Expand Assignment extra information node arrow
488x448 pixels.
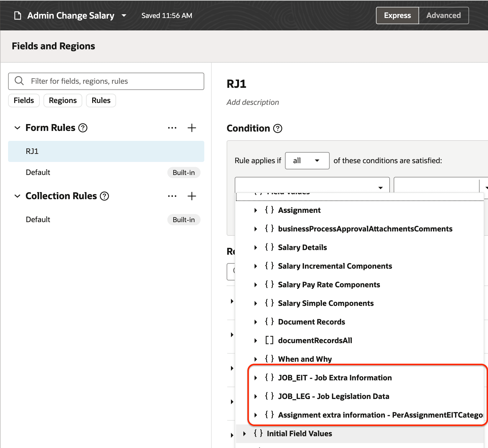click(255, 415)
